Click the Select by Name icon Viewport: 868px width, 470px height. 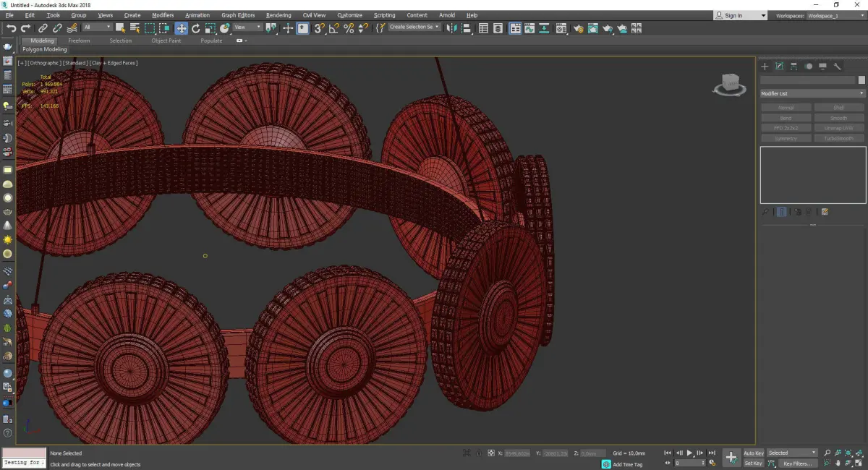tap(135, 28)
